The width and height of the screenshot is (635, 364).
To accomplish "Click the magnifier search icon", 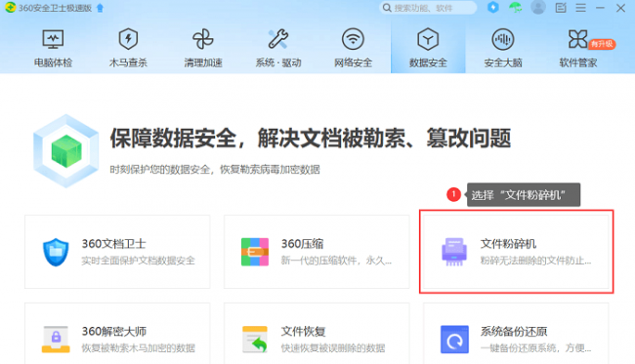I will 387,8.
